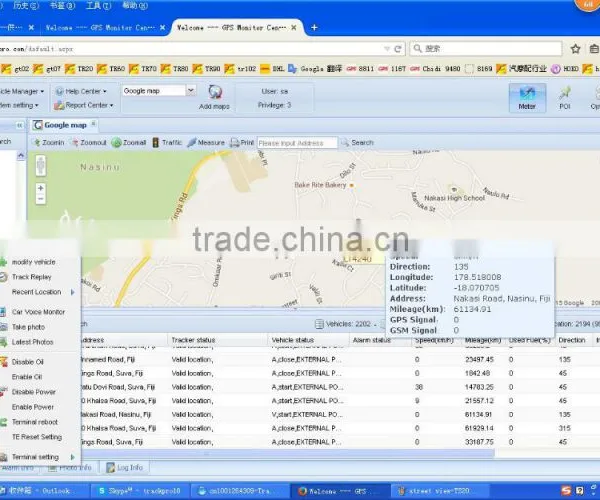This screenshot has width=600, height=500.
Task: Select the Meter tool in toolbar
Action: (527, 98)
